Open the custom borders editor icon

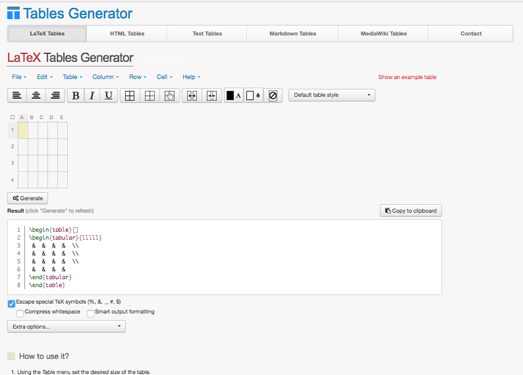169,96
